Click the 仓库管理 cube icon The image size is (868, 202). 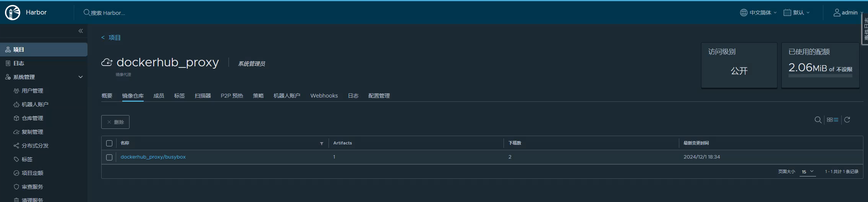coord(16,118)
